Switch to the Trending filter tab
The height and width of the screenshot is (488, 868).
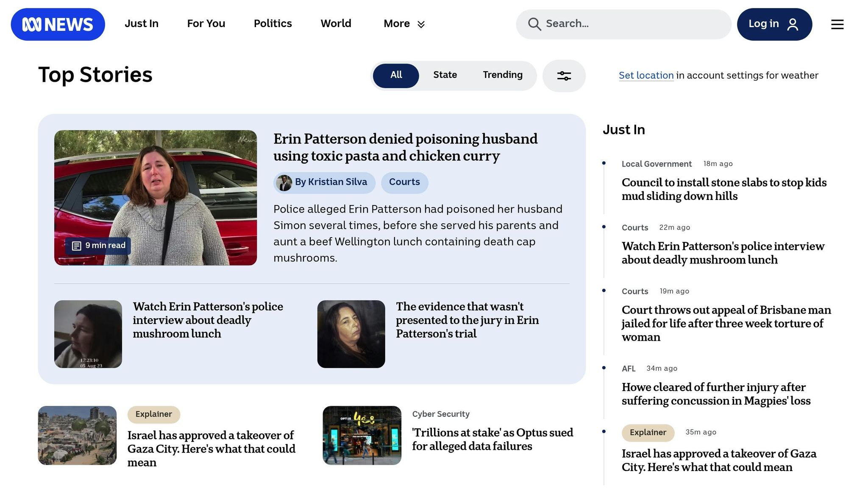coord(503,75)
